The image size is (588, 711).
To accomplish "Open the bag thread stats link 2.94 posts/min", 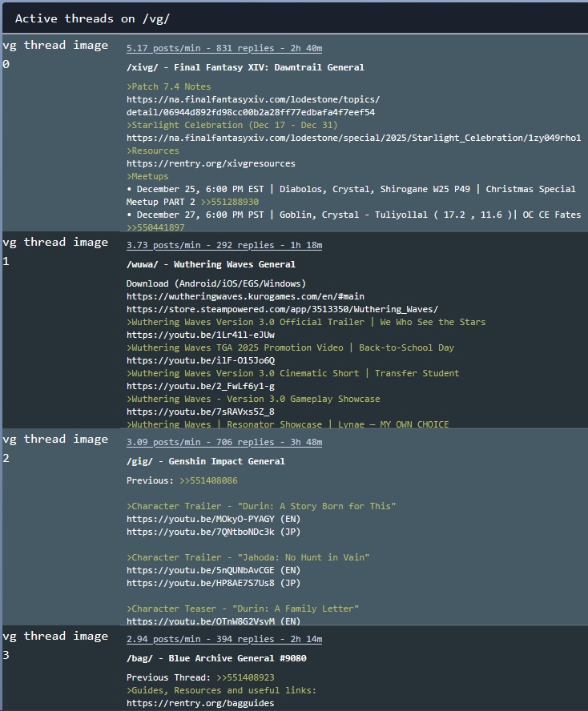I will 224,639.
